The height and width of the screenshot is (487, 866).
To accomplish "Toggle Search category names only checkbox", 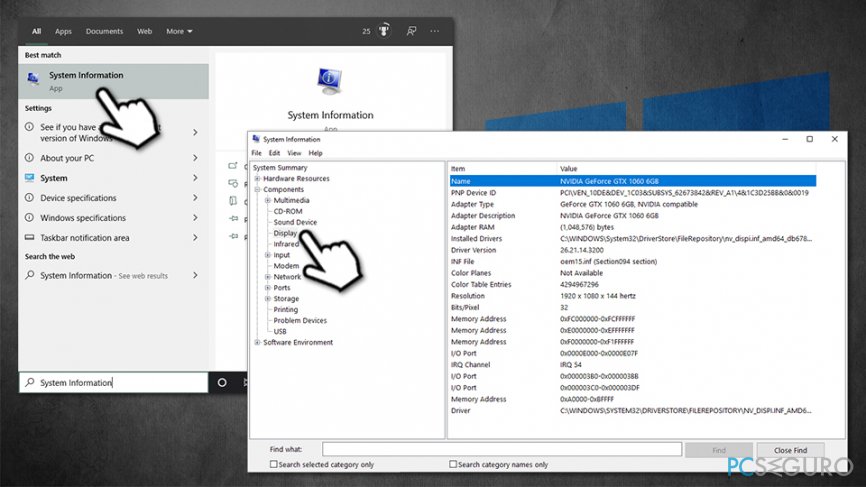I will tap(453, 464).
